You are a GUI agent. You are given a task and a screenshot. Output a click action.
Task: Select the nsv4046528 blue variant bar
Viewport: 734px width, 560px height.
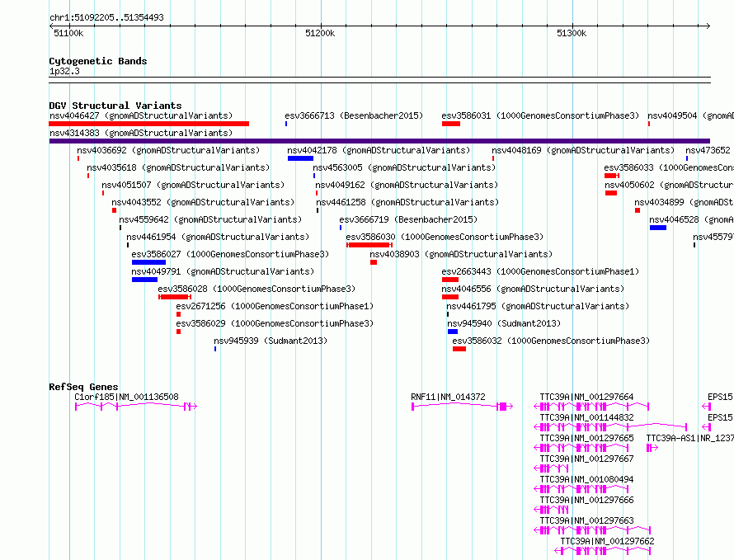pos(657,228)
